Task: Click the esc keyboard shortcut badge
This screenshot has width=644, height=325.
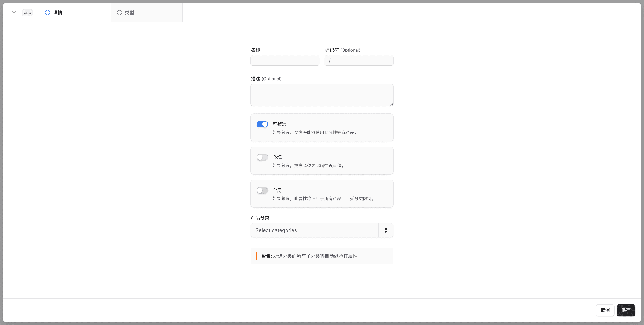Action: [x=27, y=13]
